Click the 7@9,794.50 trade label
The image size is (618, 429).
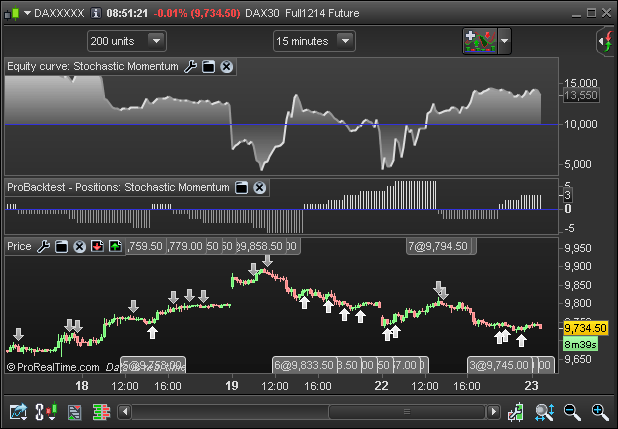click(x=440, y=246)
